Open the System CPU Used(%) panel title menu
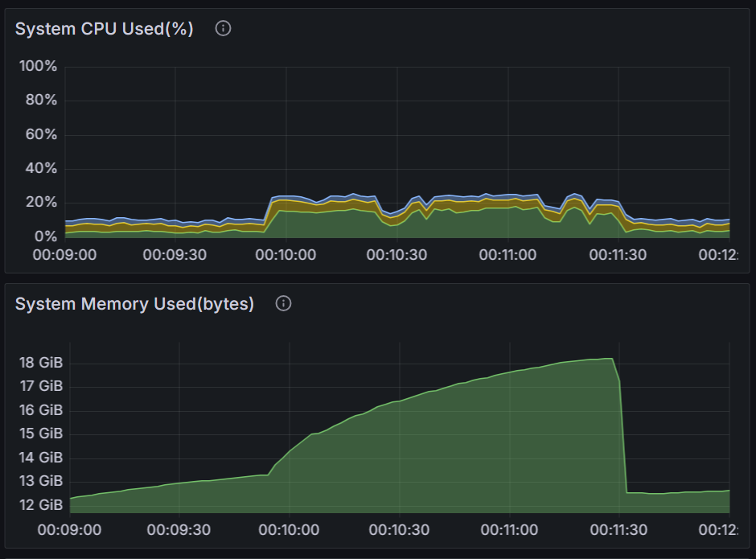Viewport: 756px width, 559px height. click(x=105, y=29)
